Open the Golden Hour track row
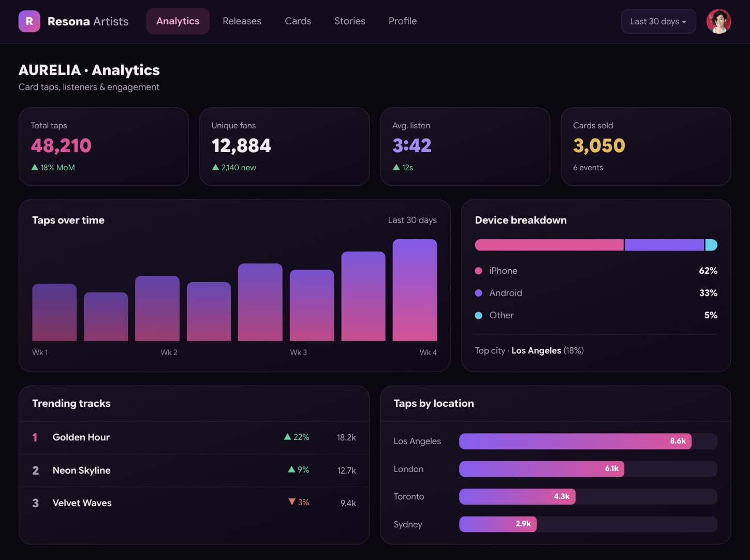 point(194,437)
